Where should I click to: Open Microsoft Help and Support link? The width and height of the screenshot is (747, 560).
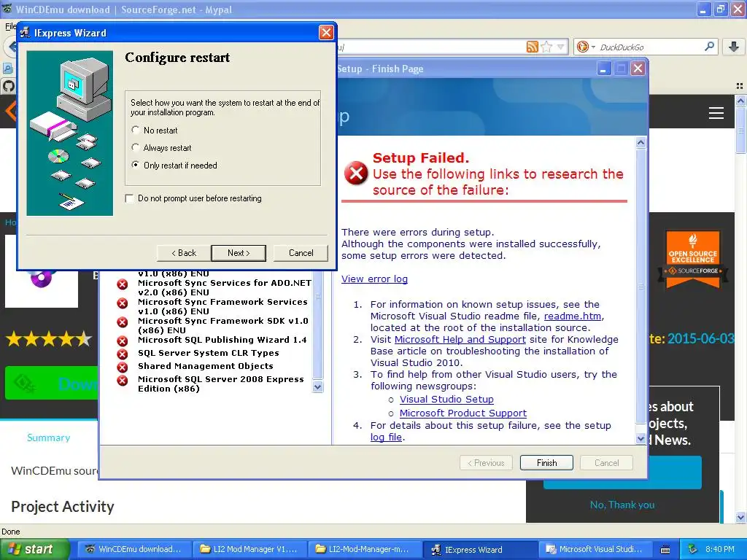[460, 340]
